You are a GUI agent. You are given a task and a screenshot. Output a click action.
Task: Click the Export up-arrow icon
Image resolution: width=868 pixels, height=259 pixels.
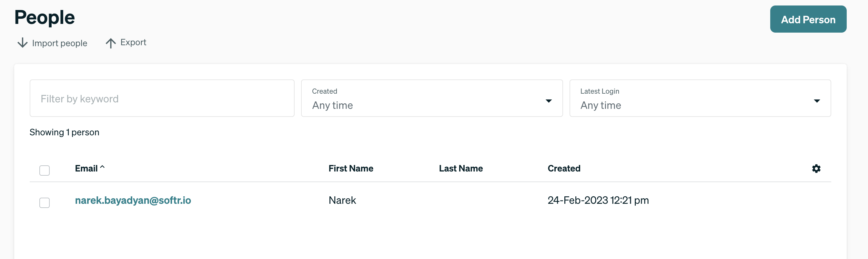click(111, 43)
